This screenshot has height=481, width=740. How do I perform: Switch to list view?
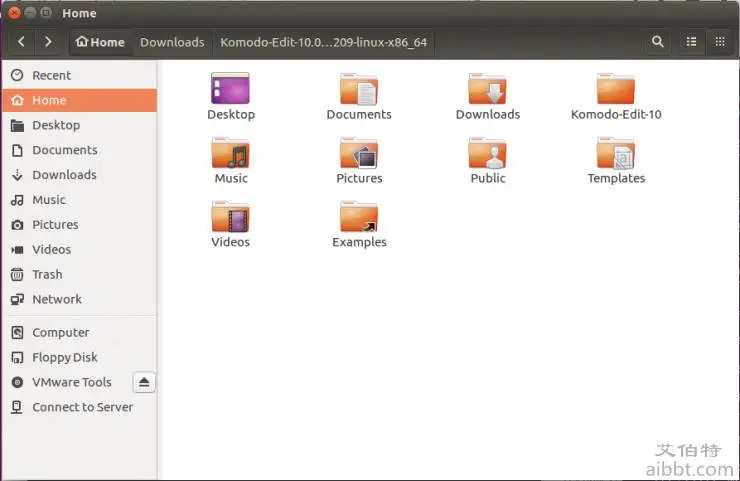(x=691, y=42)
